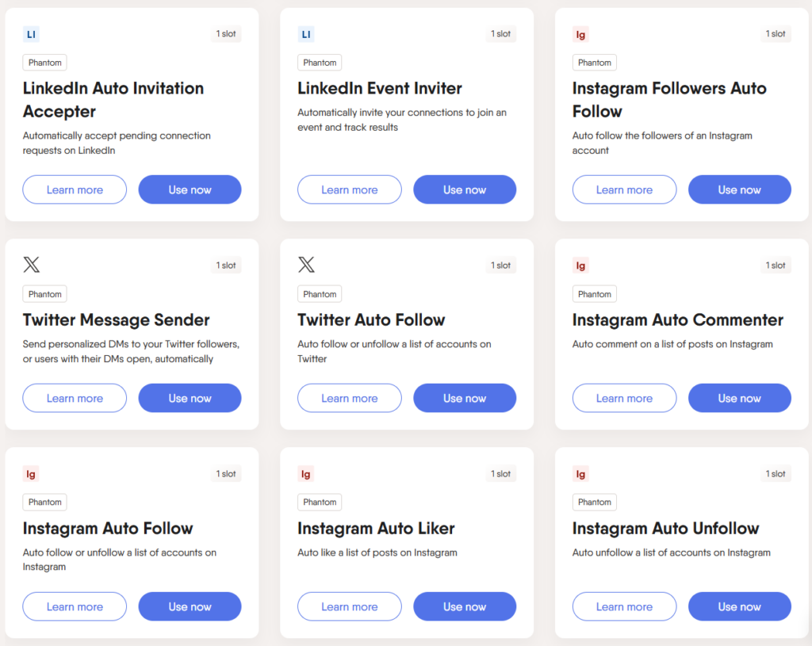Click the LinkedIn icon on Auto Invitation Accepter card

(31, 34)
